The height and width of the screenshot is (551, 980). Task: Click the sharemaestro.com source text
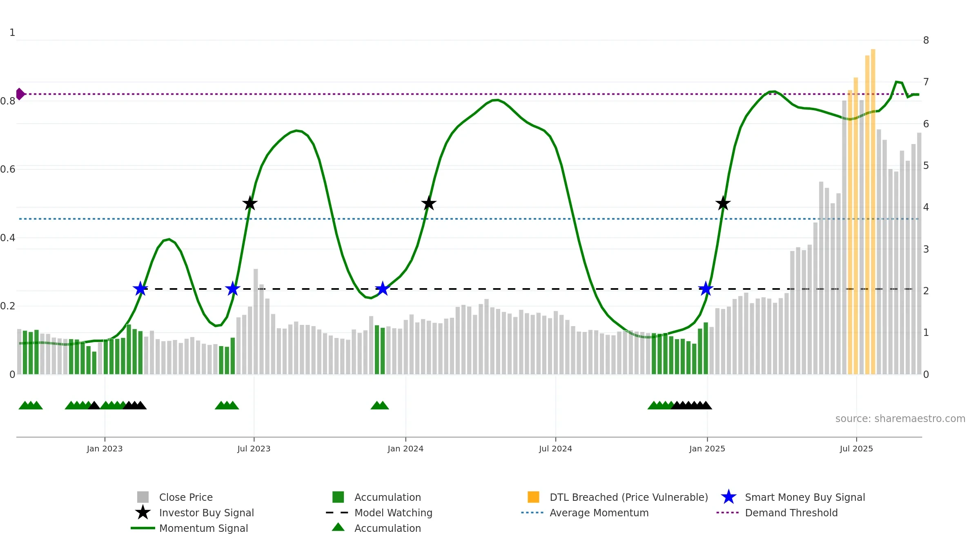[900, 419]
